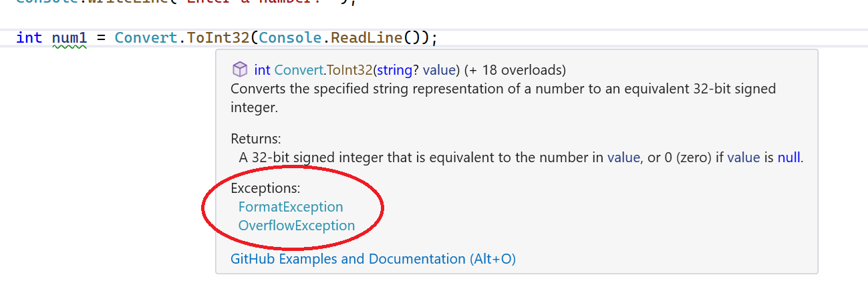The height and width of the screenshot is (303, 868).
Task: Open the FormatException link
Action: 291,207
